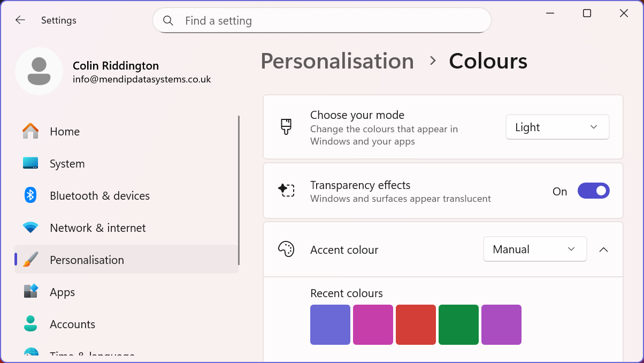Click the search magnifier icon
644x363 pixels.
click(168, 21)
